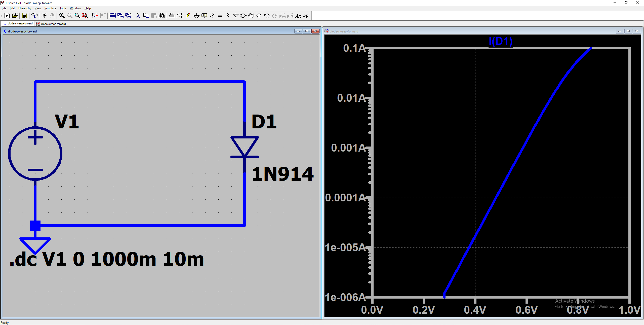Select the Draw Wire pencil tool

click(x=189, y=16)
